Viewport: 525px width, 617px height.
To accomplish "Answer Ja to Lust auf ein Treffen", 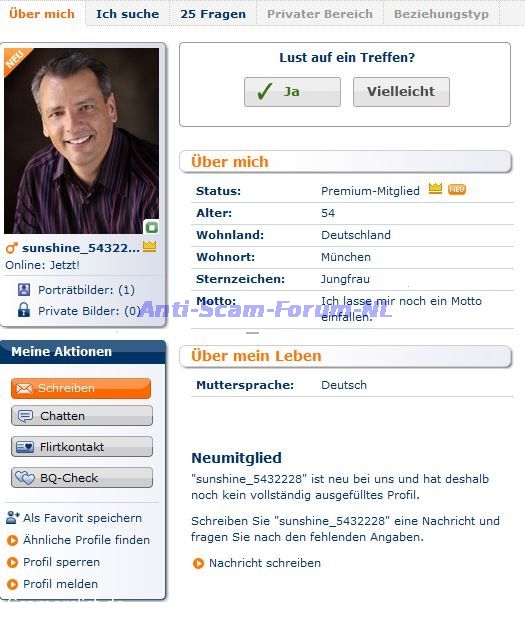I will point(292,92).
